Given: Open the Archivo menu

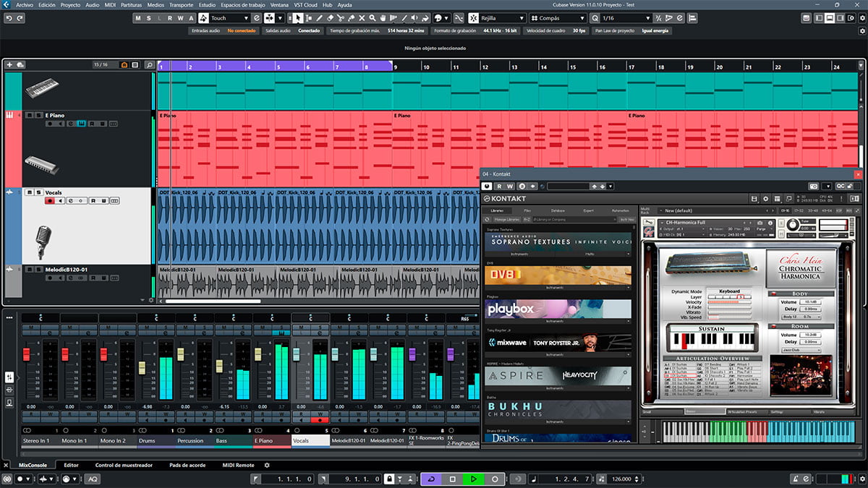Looking at the screenshot, I should tap(25, 4).
